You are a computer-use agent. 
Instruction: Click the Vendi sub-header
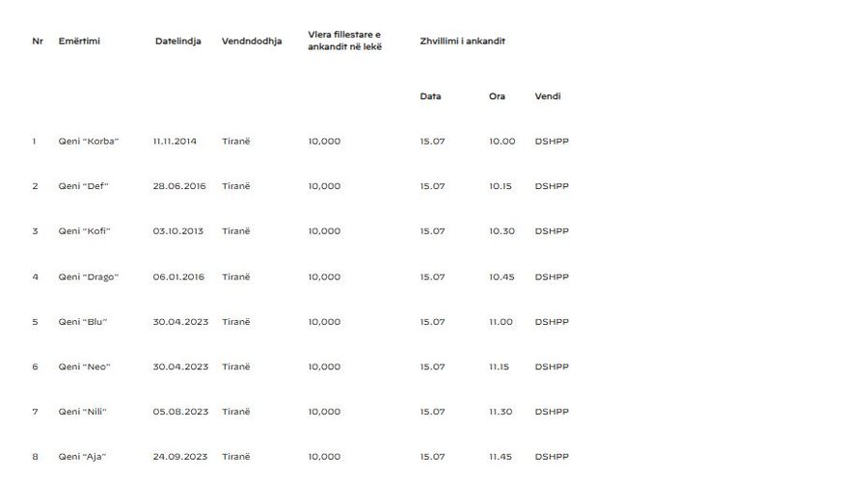(x=548, y=95)
